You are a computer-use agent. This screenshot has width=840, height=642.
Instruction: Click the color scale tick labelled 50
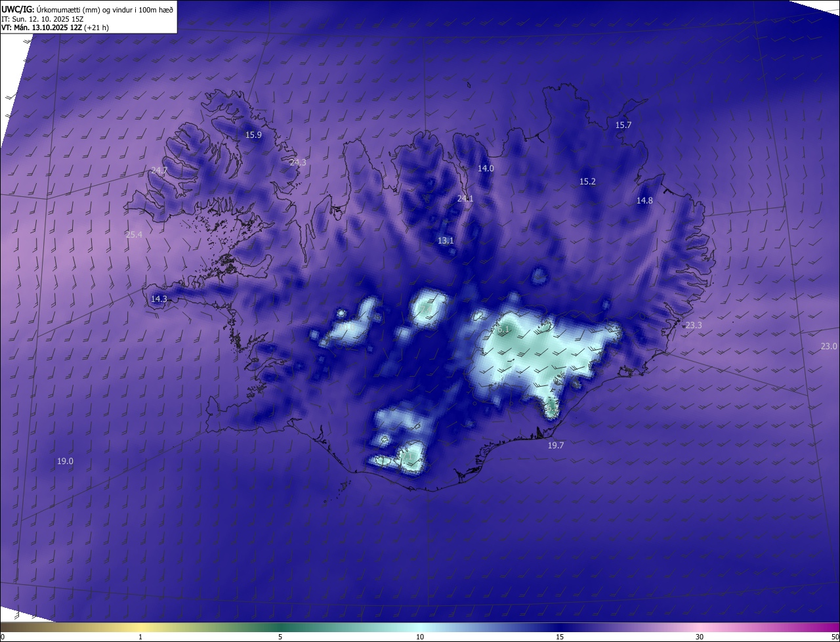[x=835, y=637]
